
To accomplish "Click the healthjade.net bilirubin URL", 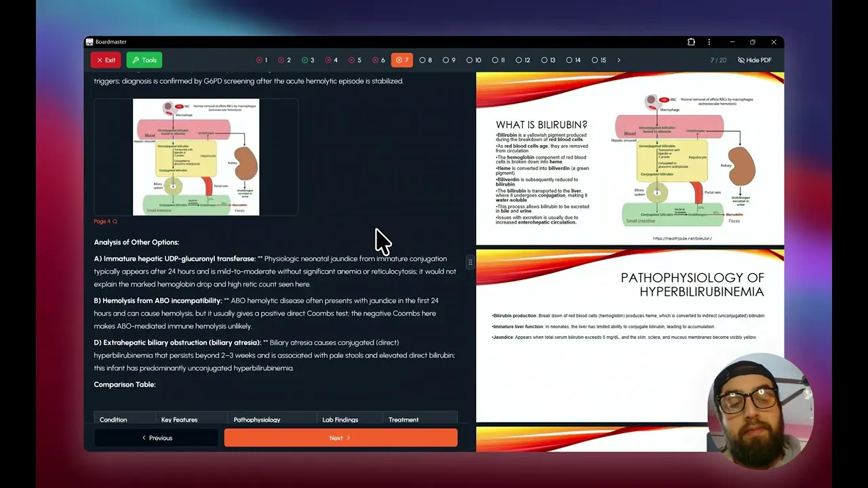I will [682, 239].
